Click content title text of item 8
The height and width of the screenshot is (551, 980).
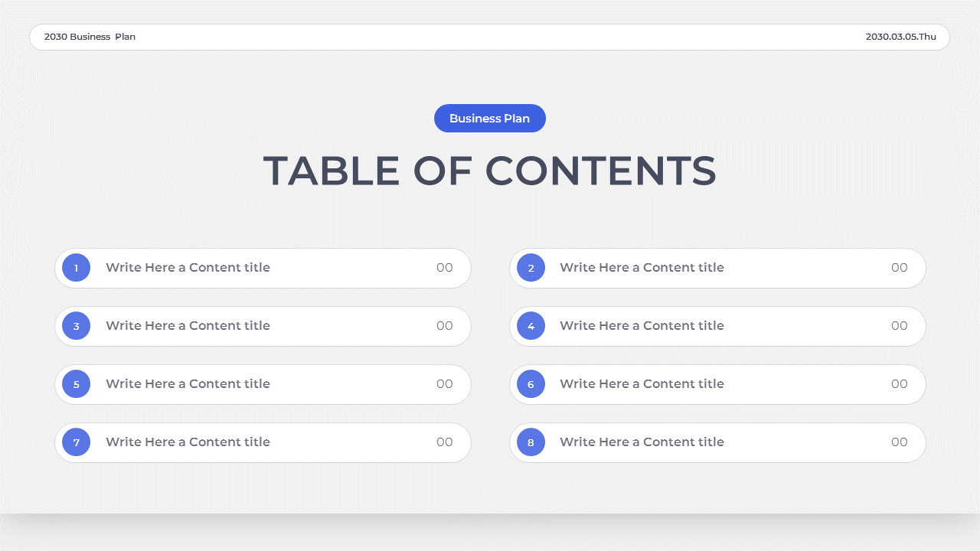point(642,442)
